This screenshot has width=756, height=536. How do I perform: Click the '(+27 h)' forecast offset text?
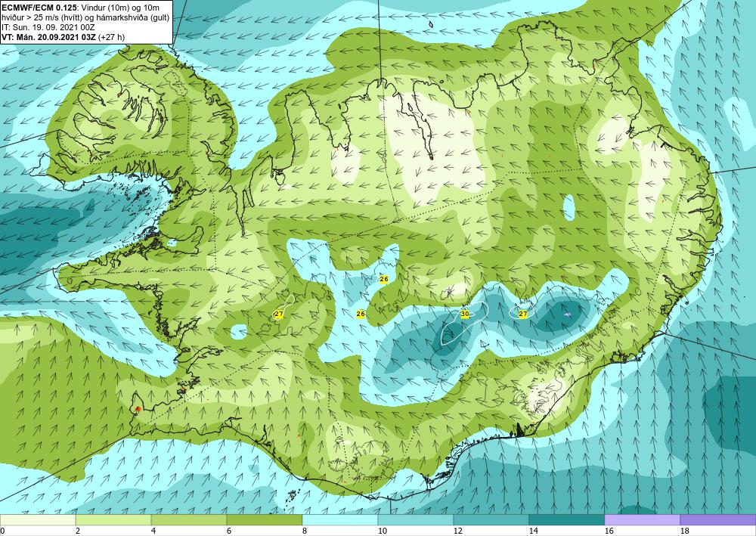click(111, 37)
